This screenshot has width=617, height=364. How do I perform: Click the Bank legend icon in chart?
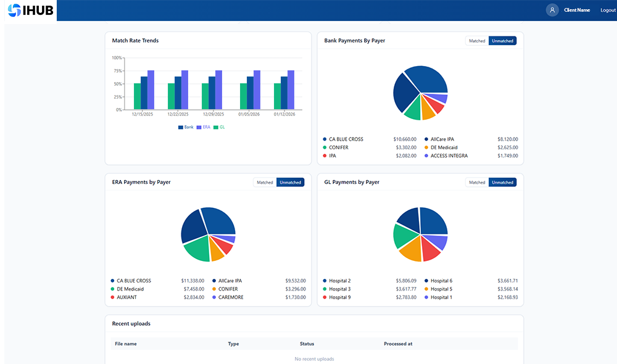click(x=181, y=127)
